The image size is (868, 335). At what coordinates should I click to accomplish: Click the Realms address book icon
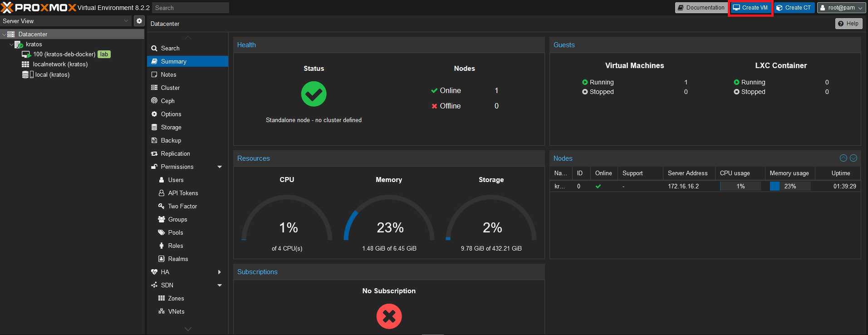click(x=162, y=259)
